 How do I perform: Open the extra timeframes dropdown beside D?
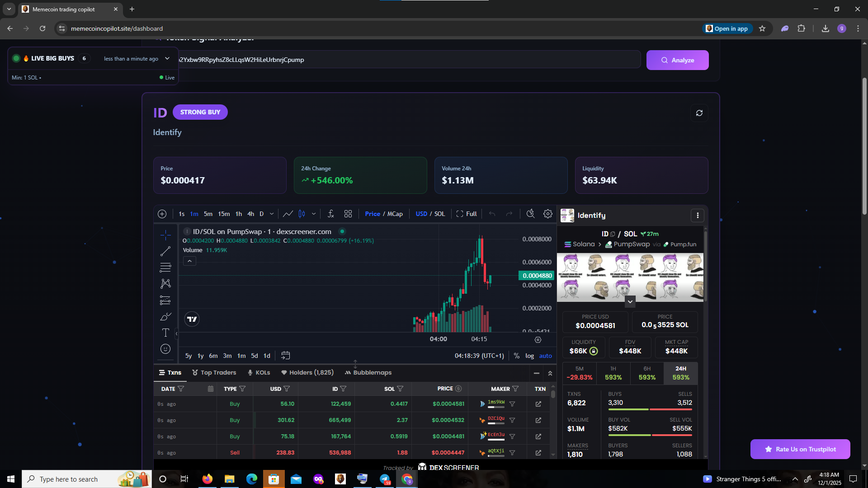click(x=271, y=213)
